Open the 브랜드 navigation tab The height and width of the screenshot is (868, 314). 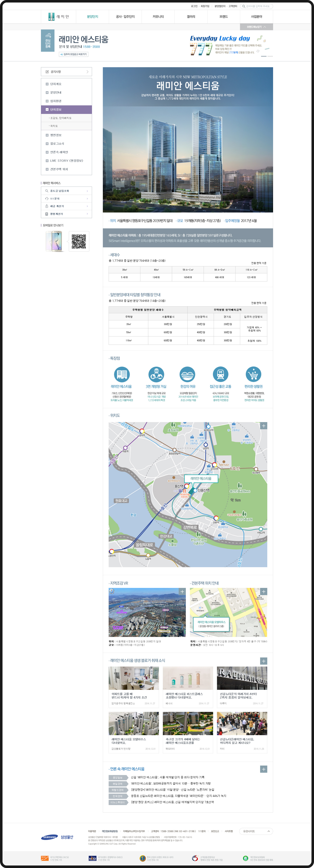coord(223,17)
